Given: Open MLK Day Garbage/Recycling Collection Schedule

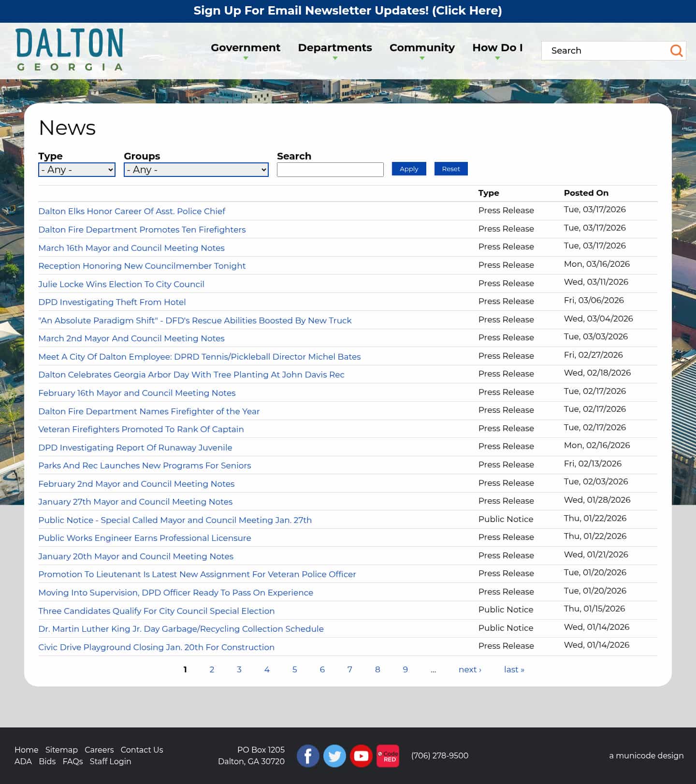Looking at the screenshot, I should 181,629.
